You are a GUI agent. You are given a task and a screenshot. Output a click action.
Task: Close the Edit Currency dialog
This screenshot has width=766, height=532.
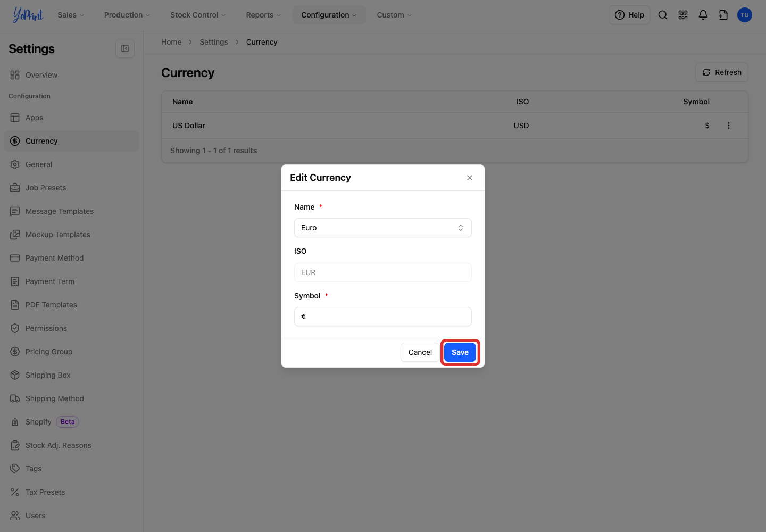(x=470, y=178)
